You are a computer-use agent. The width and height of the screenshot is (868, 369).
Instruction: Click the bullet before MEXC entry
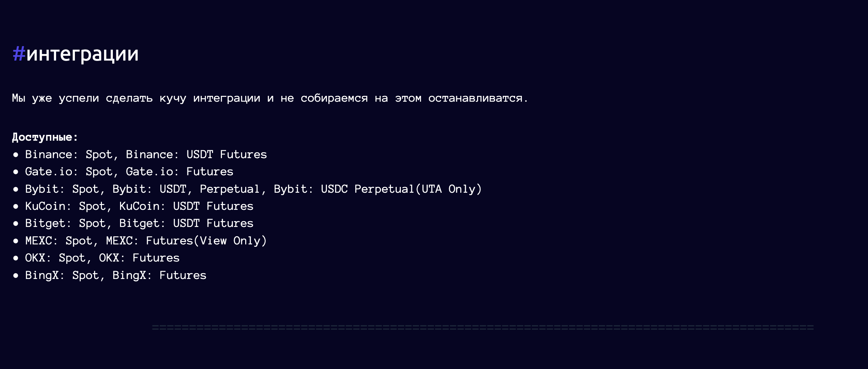coord(16,241)
